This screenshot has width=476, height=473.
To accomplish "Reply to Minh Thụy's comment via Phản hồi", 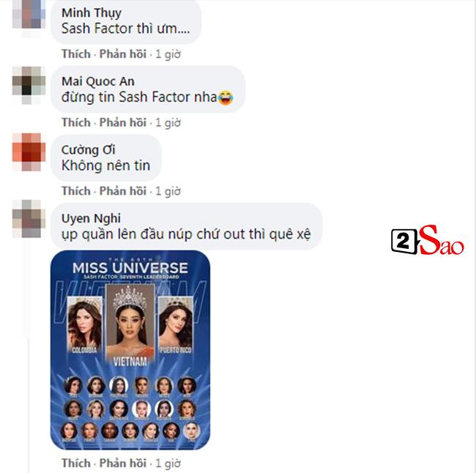I will click(123, 54).
